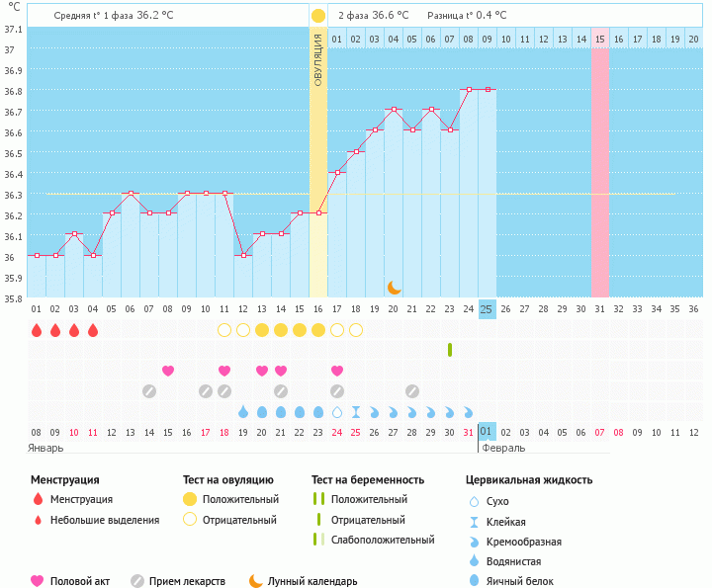Click the positive ovulation test on day 13
712x588 pixels.
262,330
